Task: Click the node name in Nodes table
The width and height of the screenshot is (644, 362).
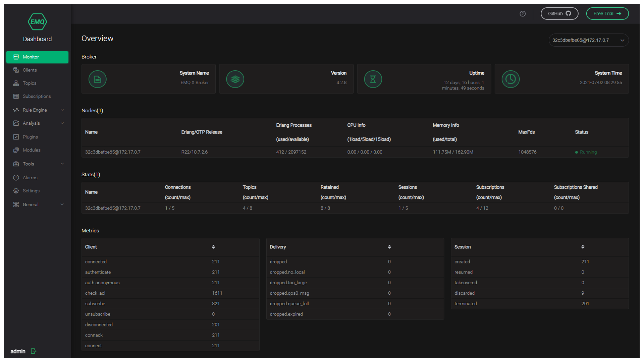Action: [x=113, y=152]
